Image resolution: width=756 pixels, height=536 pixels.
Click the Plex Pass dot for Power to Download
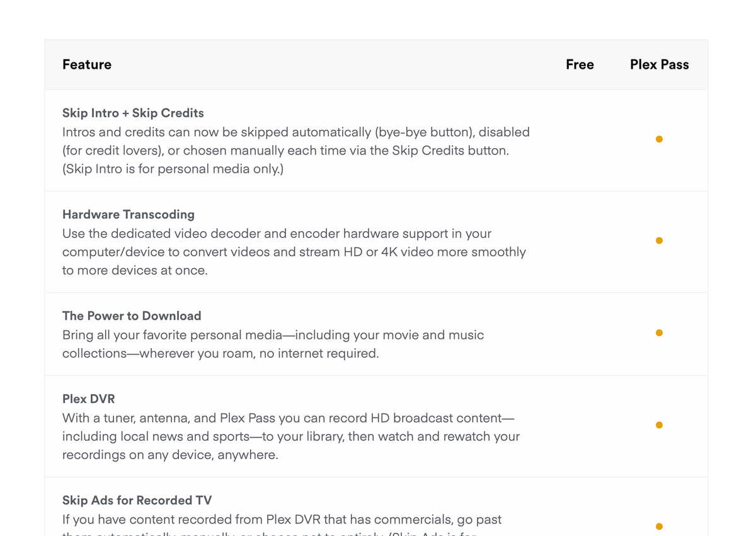(659, 333)
